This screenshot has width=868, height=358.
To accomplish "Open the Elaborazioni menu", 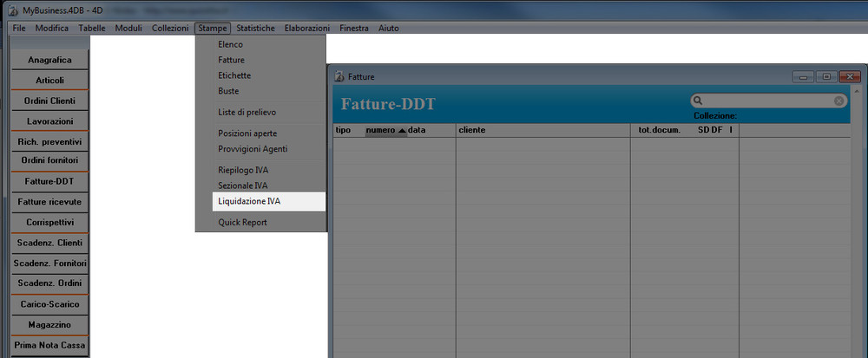I will [x=307, y=28].
